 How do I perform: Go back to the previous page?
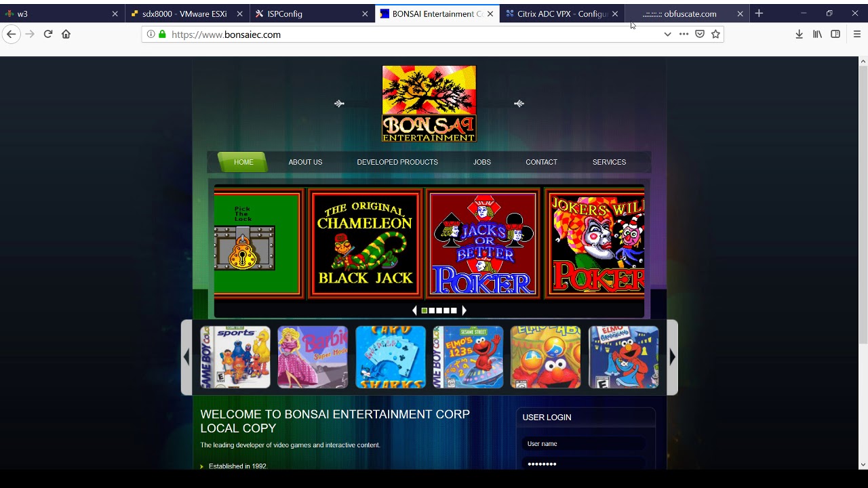point(12,34)
